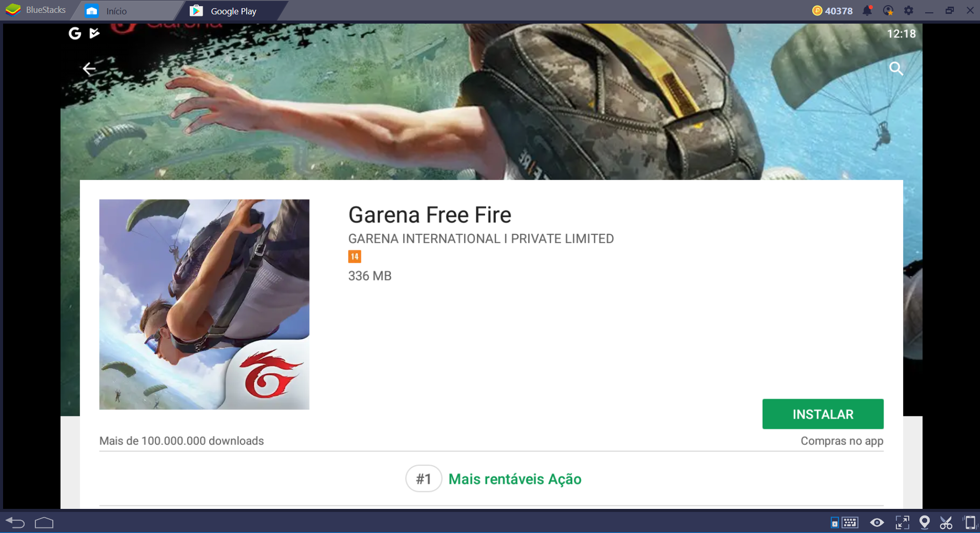Switch to the Google Play tab
The image size is (980, 533).
click(x=231, y=11)
